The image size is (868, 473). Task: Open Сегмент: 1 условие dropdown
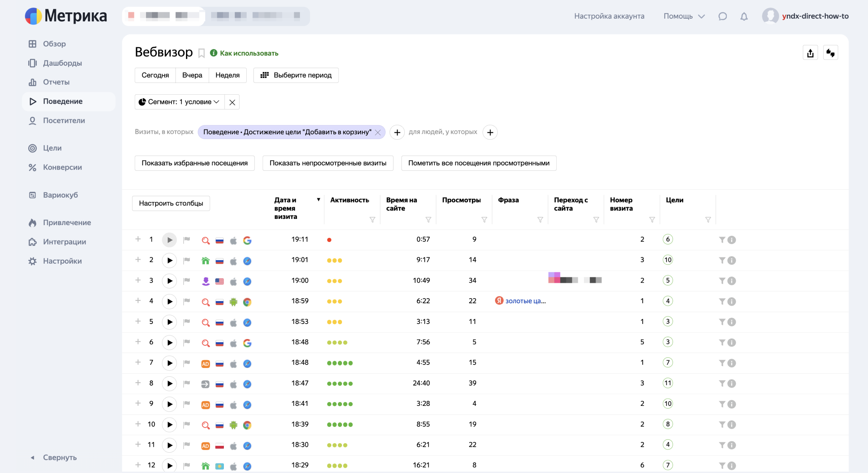(179, 102)
